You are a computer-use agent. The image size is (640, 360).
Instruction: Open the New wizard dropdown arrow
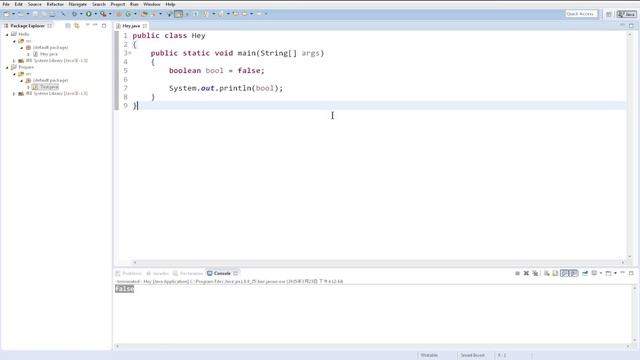(x=13, y=14)
